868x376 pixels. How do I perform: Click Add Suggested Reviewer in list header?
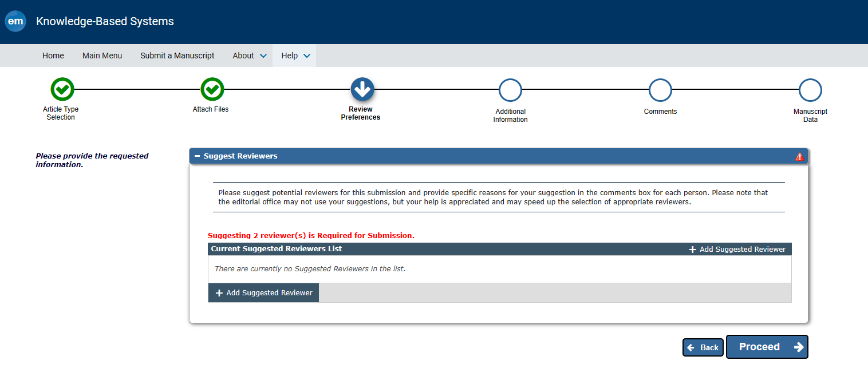737,249
